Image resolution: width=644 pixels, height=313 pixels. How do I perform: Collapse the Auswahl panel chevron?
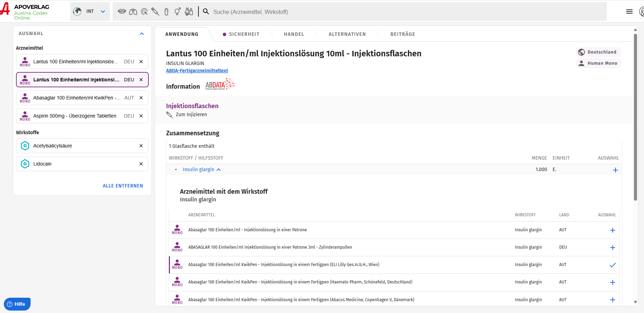pos(142,34)
